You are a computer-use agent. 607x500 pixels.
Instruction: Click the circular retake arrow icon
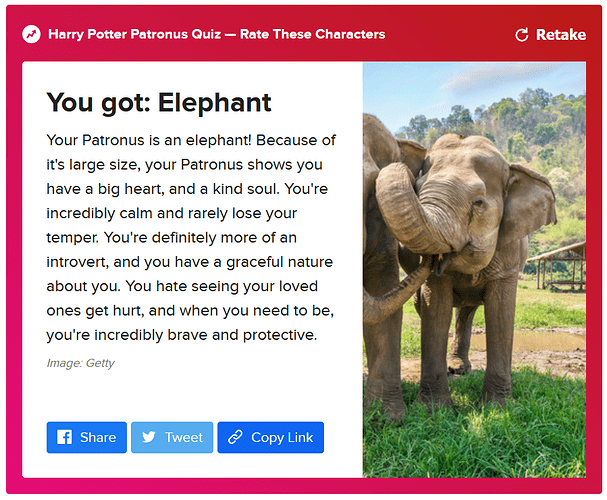coord(521,35)
